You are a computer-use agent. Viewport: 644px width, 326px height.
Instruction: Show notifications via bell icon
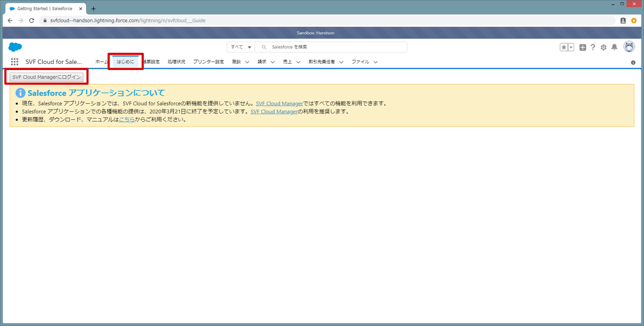614,47
